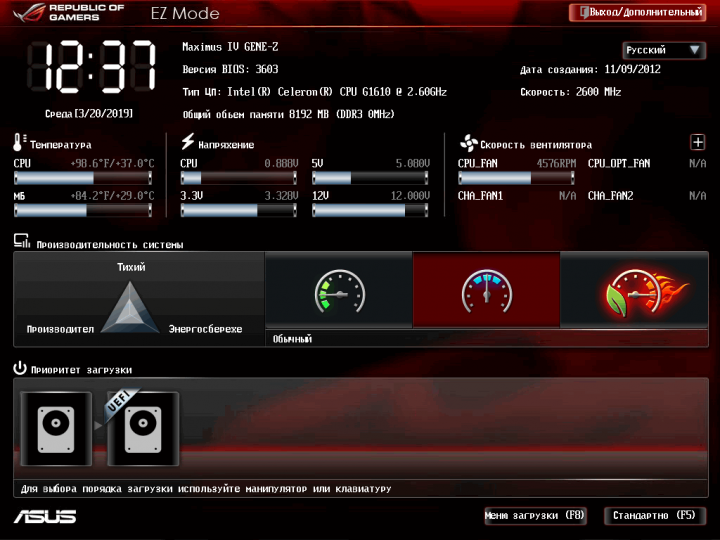Click the CHA_FAN2 label
Viewport: 720px width, 540px height.
(610, 196)
